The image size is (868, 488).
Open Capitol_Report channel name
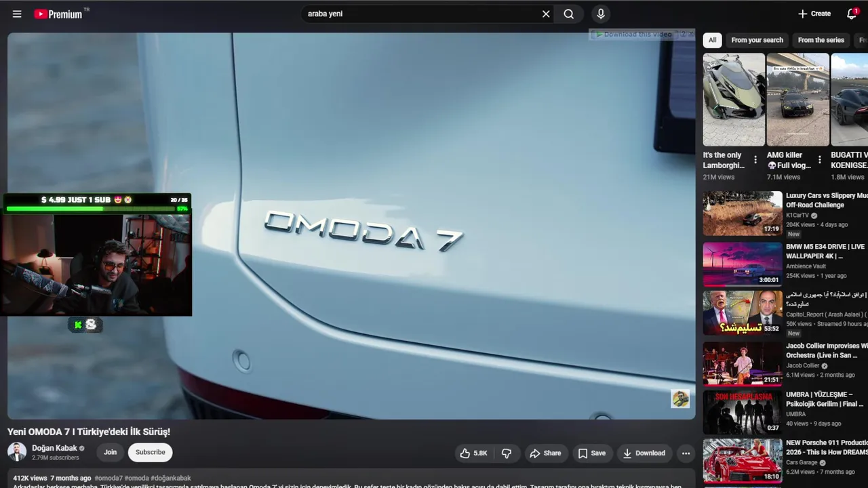pos(823,314)
